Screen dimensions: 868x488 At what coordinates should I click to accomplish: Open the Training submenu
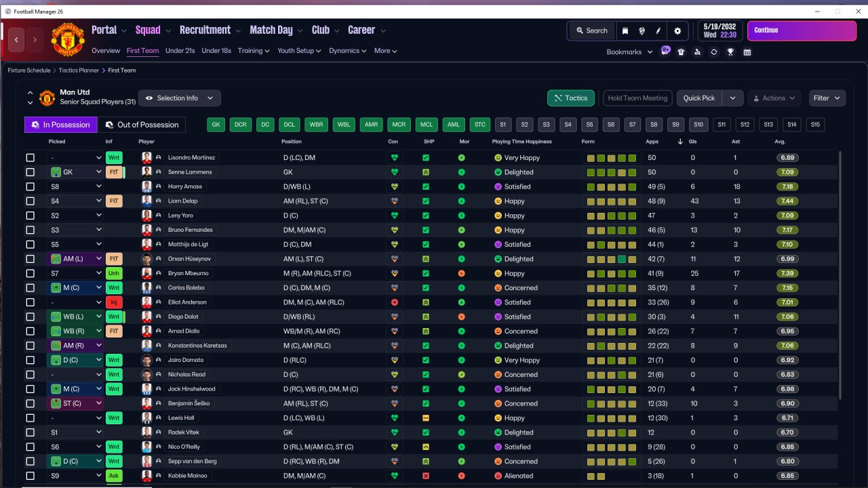[x=254, y=51]
